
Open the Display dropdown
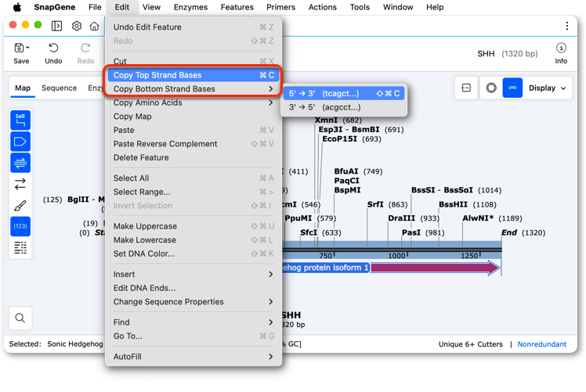click(547, 88)
